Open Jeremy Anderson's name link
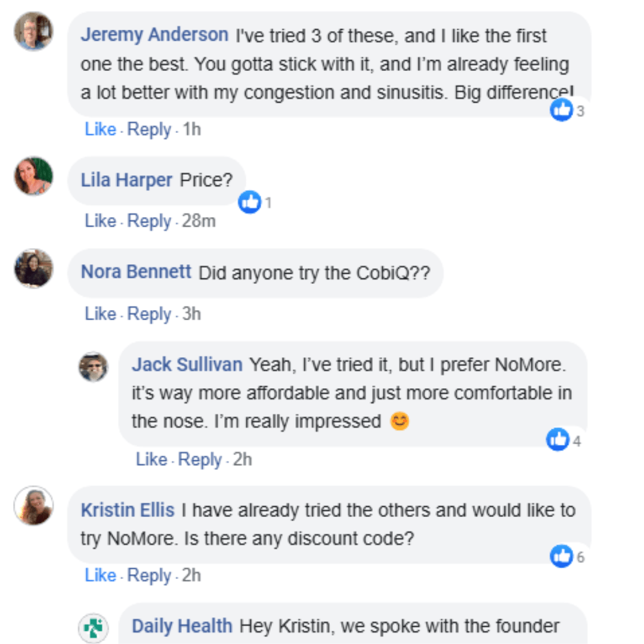Image resolution: width=644 pixels, height=644 pixels. (154, 35)
